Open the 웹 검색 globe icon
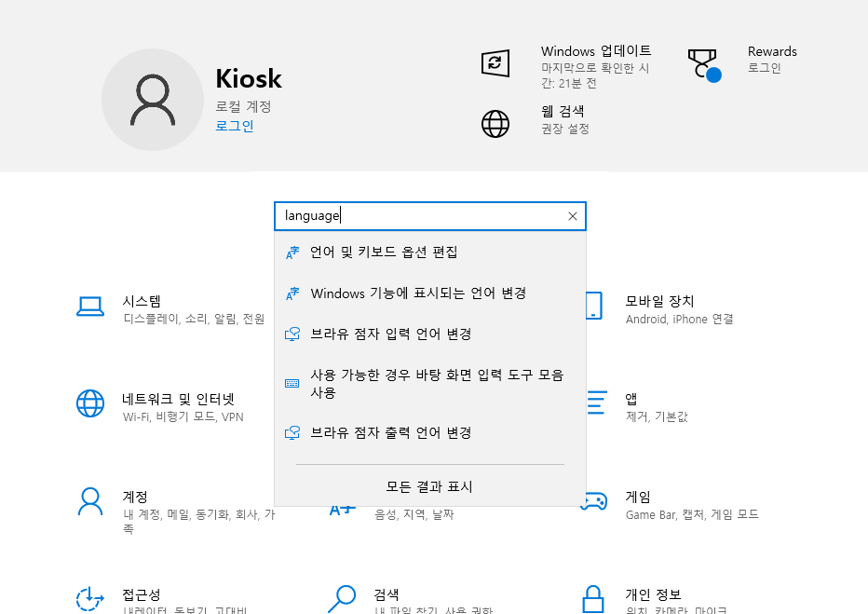This screenshot has width=868, height=614. click(x=495, y=123)
